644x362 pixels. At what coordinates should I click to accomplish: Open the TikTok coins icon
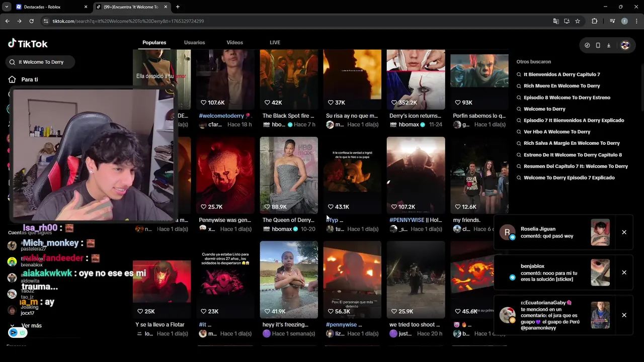tap(587, 45)
